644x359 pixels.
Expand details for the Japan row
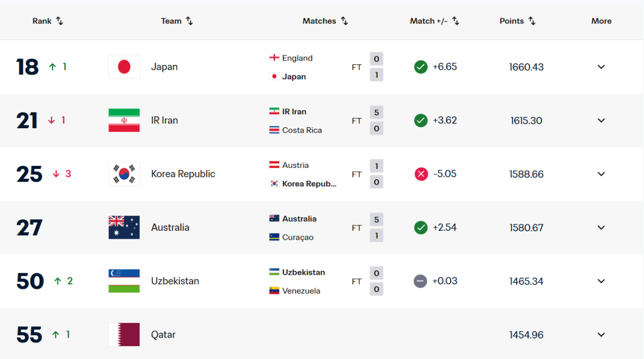(x=601, y=67)
